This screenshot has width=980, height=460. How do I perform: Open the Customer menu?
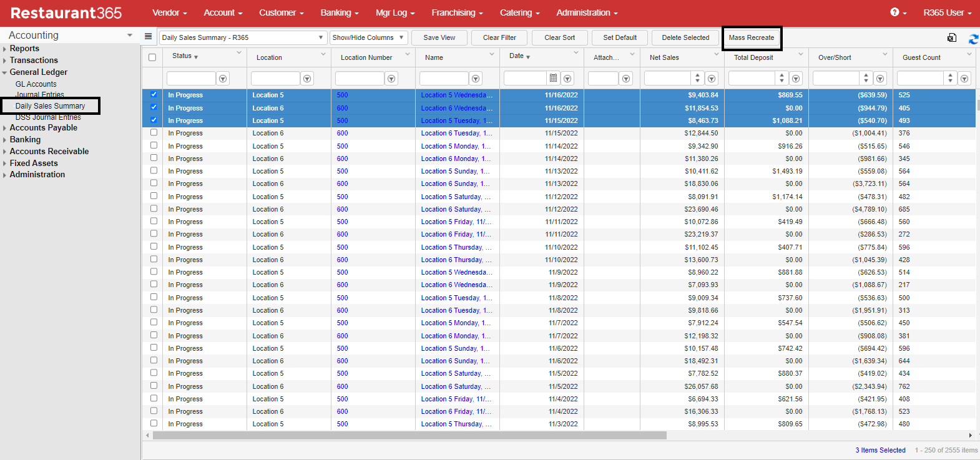(x=282, y=12)
